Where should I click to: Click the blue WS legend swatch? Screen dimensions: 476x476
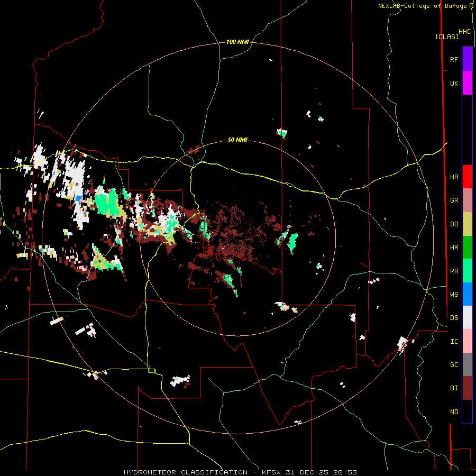(467, 294)
